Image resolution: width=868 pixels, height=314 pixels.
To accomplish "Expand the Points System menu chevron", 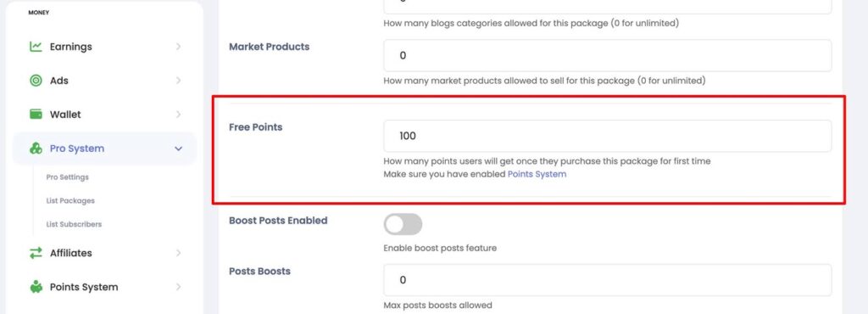I will (x=178, y=287).
